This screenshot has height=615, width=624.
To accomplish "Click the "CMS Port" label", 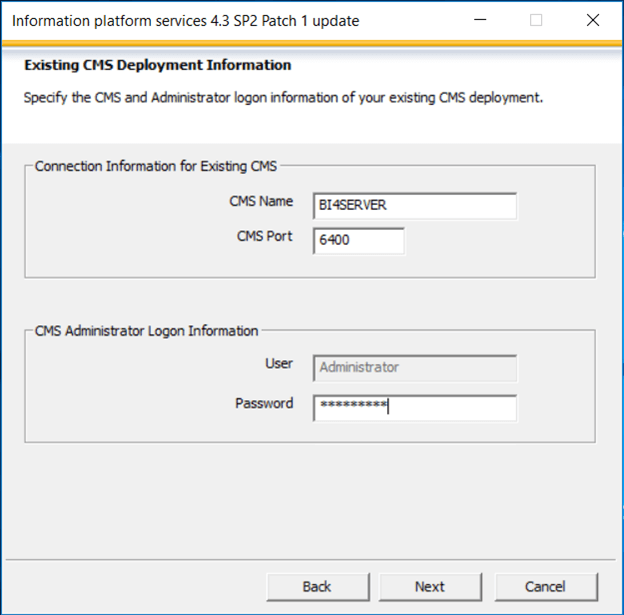I will tap(265, 236).
